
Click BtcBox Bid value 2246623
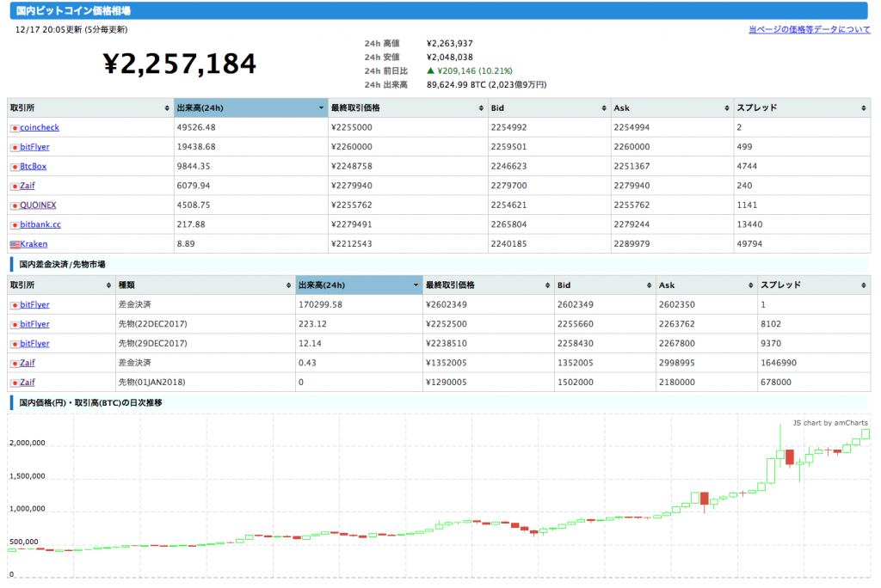click(508, 166)
